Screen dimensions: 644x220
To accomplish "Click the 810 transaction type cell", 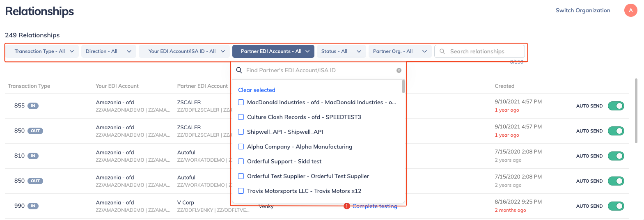I will (19, 156).
